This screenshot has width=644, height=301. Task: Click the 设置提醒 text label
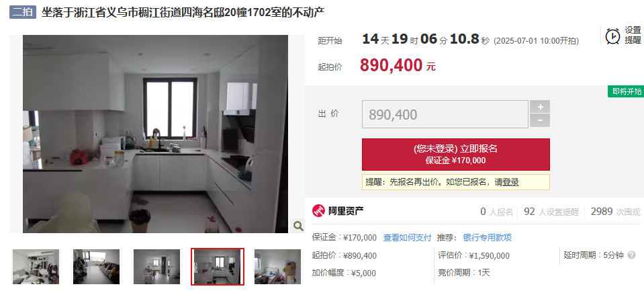[x=633, y=36]
